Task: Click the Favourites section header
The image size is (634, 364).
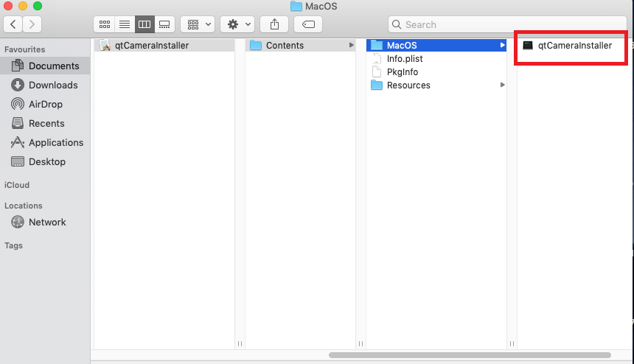Action: 24,49
